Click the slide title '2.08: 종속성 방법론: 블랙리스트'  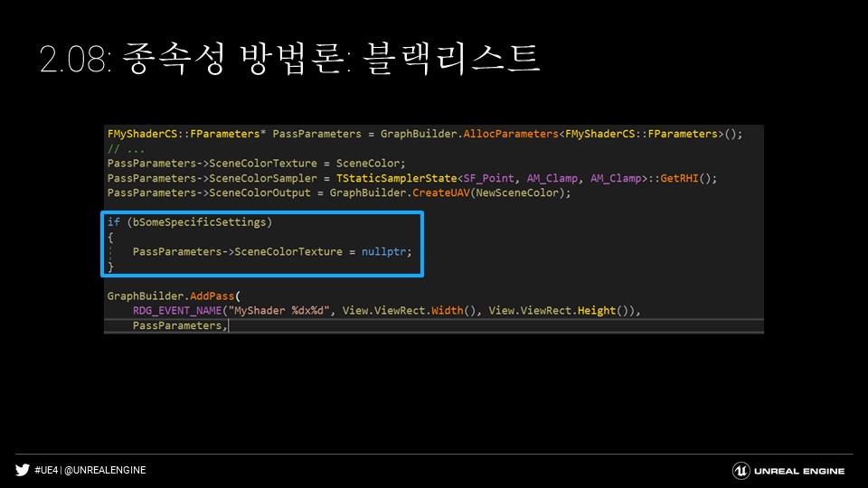click(289, 59)
